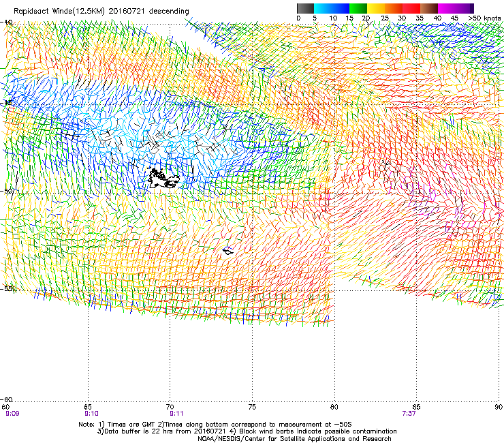Click the legend value '25' under the color bar
This screenshot has height=443, width=504.
pyautogui.click(x=385, y=18)
